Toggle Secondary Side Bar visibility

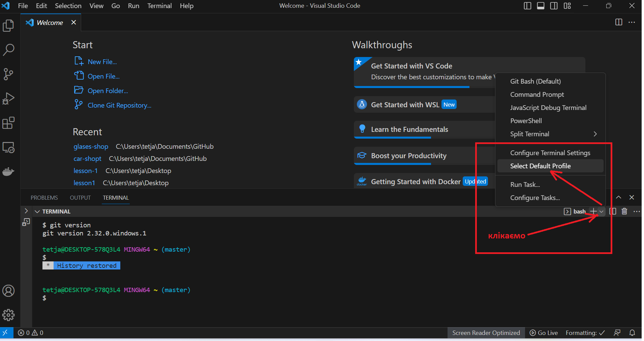tap(554, 6)
